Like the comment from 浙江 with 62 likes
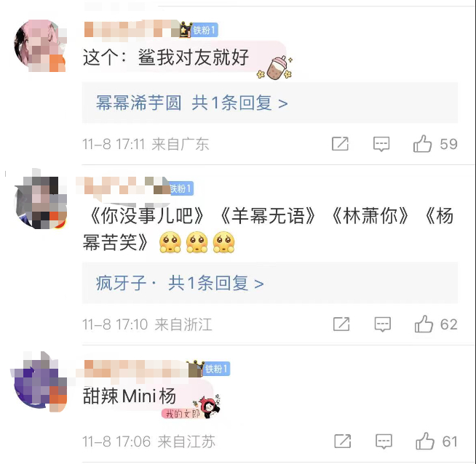The image size is (476, 464). (x=424, y=324)
